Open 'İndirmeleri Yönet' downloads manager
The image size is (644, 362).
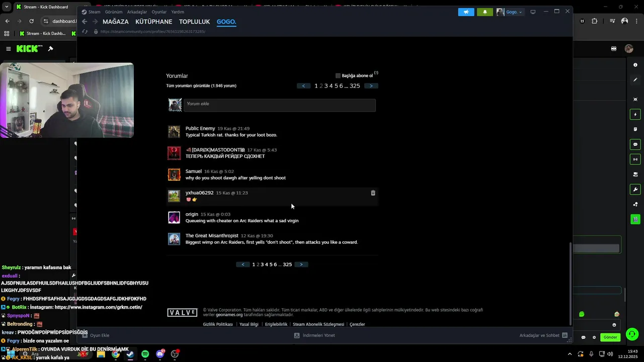[314, 335]
